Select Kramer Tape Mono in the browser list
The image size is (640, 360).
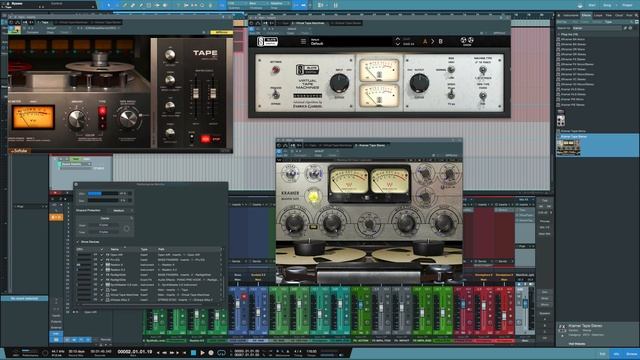point(573,131)
